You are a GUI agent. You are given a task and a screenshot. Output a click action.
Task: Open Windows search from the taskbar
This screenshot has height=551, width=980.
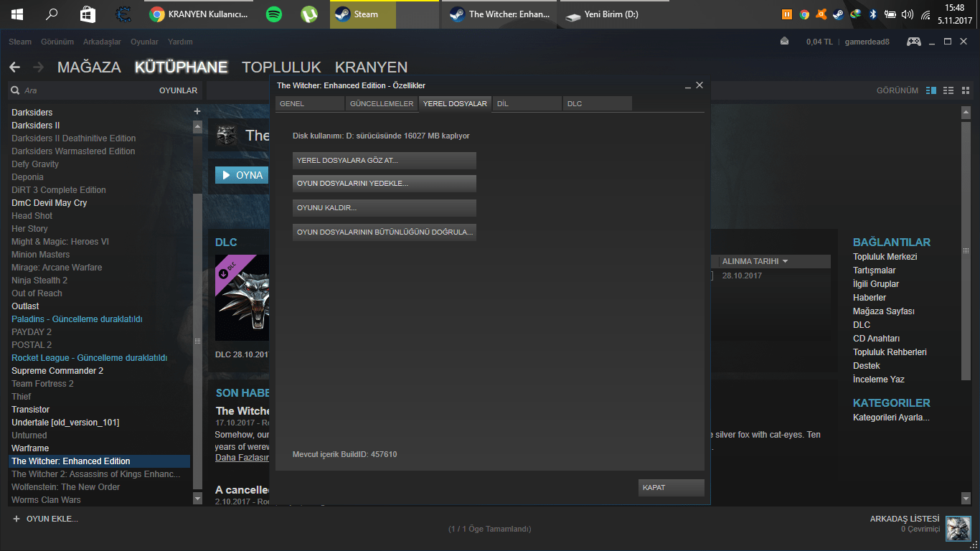(52, 14)
